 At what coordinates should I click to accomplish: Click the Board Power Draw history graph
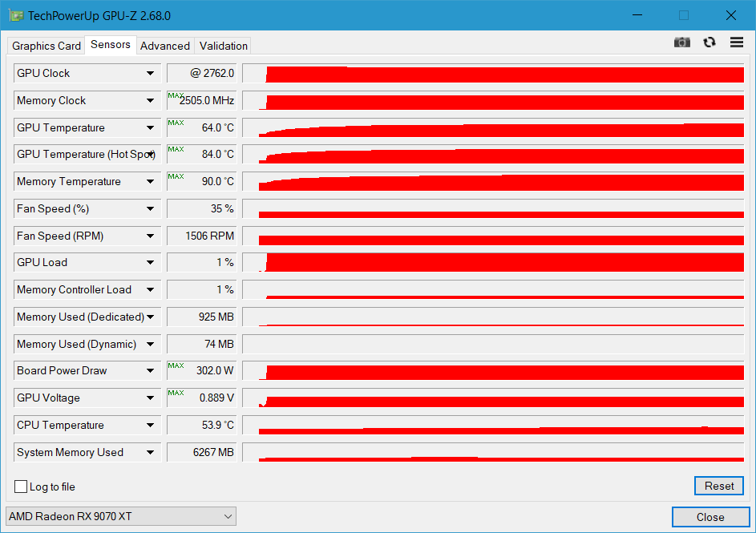493,370
